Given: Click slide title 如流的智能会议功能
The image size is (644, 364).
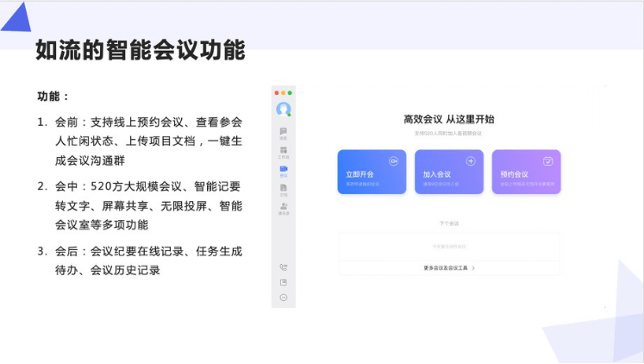Looking at the screenshot, I should [141, 50].
